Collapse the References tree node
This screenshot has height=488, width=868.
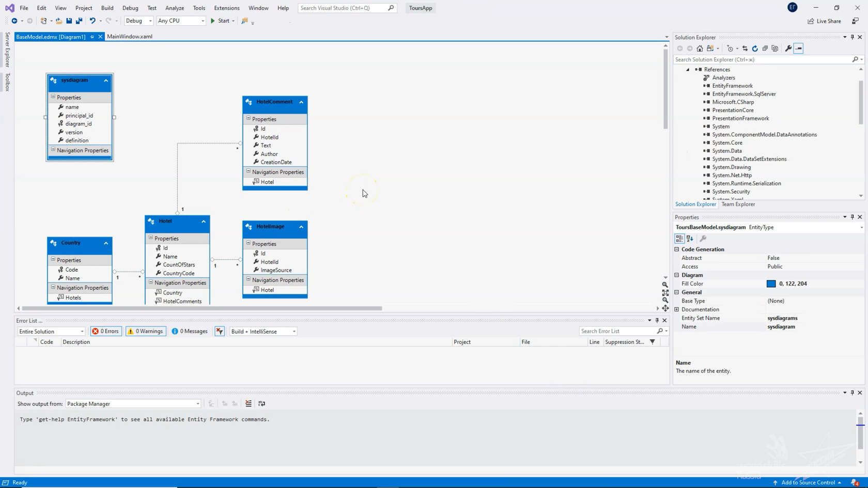click(688, 70)
